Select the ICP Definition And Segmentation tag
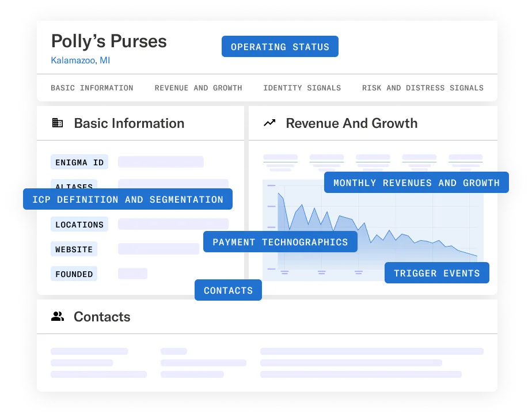 click(128, 199)
